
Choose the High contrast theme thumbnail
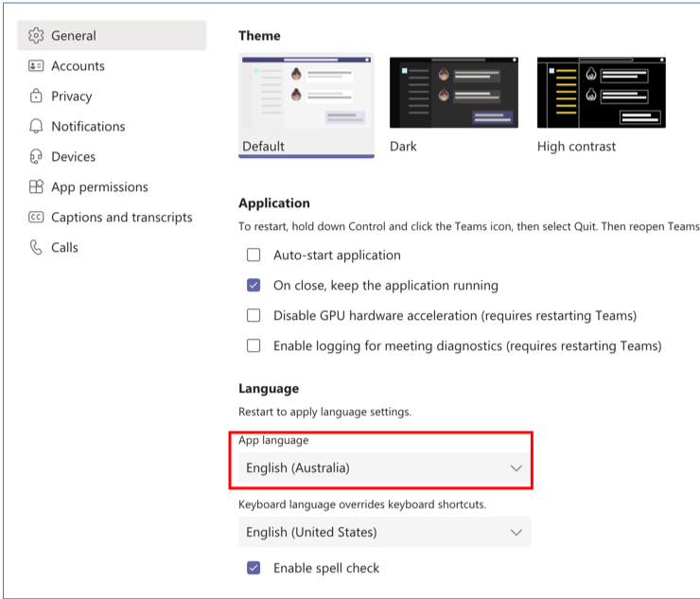601,93
